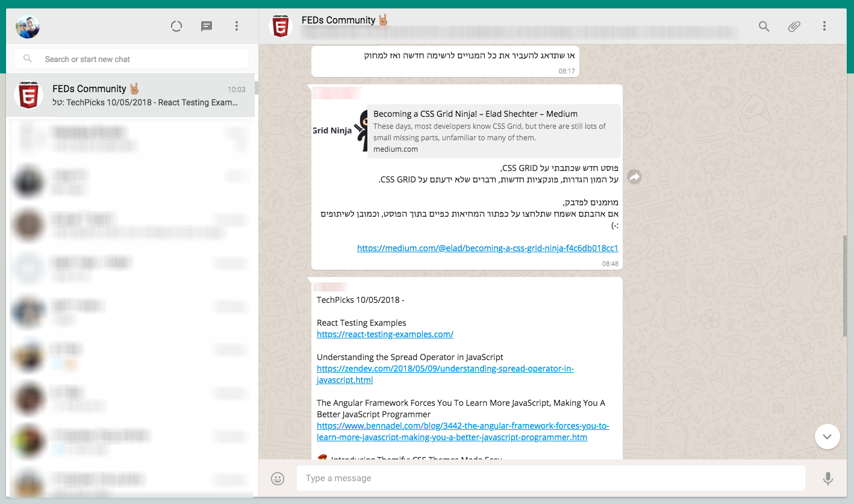The height and width of the screenshot is (504, 854).
Task: Focus the 'Search or start new chat' field
Action: pos(131,59)
